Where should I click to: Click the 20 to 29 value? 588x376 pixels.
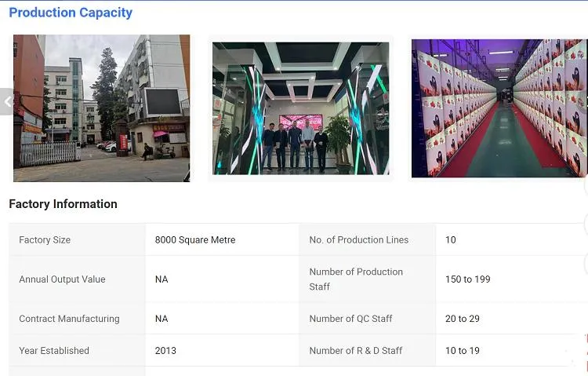[x=462, y=319]
